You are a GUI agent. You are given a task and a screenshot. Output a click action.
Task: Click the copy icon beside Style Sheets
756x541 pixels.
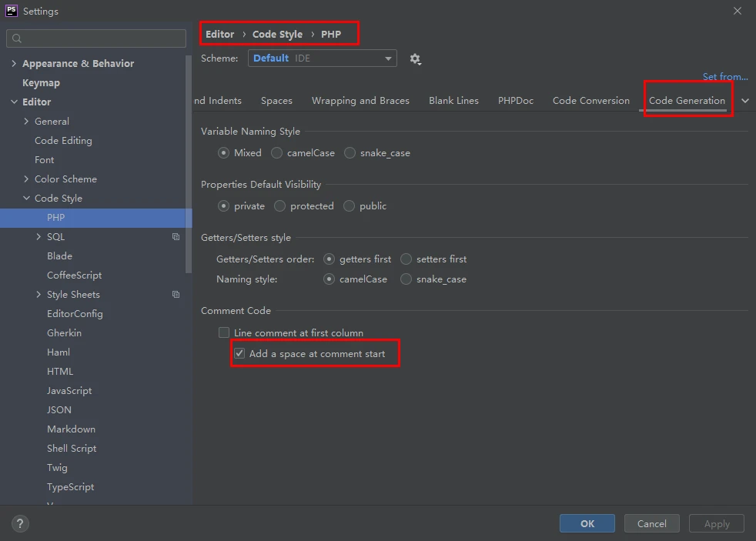176,295
